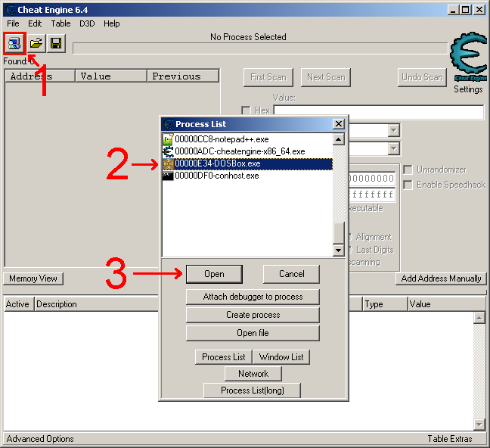Select the Alignment radio button
490x448 pixels.
pyautogui.click(x=350, y=237)
